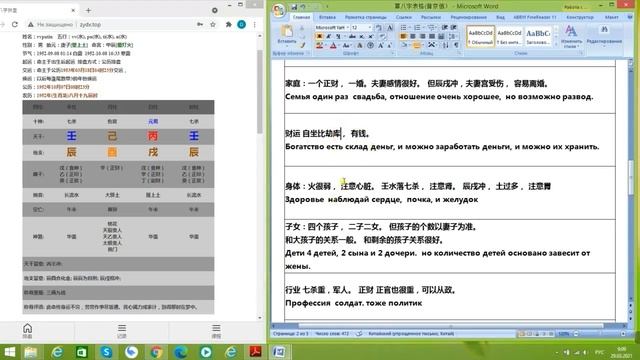Open the Вид ribbon tab
This screenshot has width=640, height=360.
tap(500, 17)
